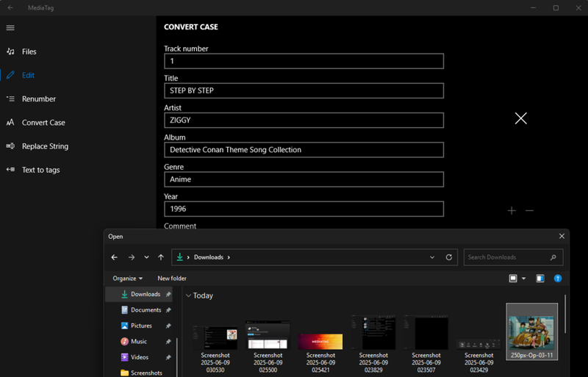The image size is (588, 377).
Task: Select Documents in the navigation pane
Action: (x=140, y=310)
